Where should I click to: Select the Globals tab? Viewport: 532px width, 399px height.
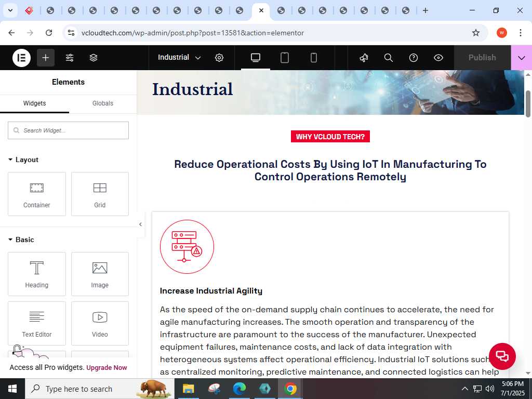tap(103, 103)
